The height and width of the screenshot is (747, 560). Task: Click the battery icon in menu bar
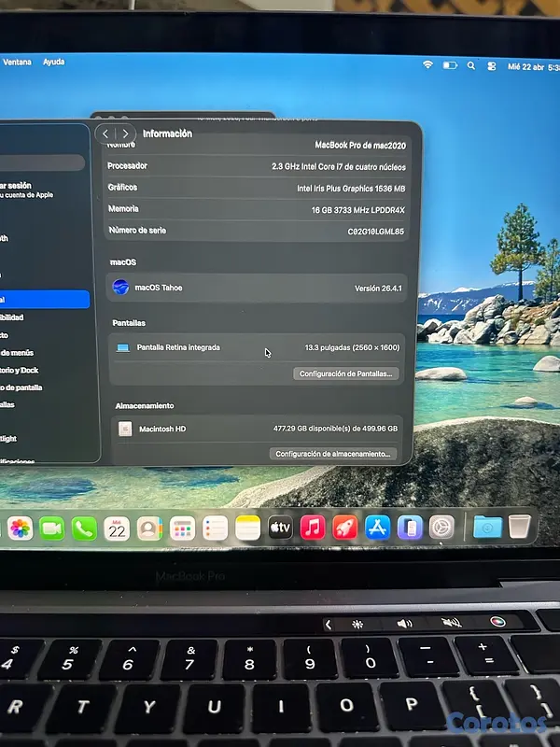[x=450, y=65]
